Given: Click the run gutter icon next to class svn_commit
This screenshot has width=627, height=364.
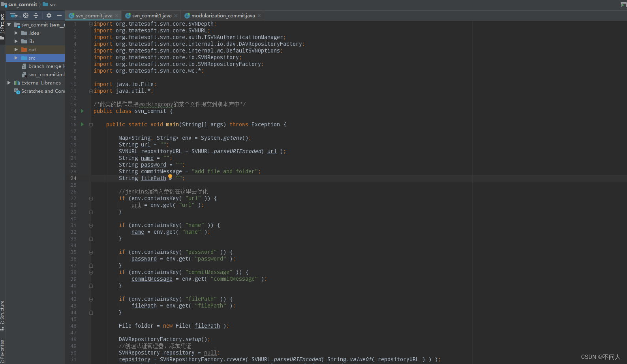Looking at the screenshot, I should [82, 111].
